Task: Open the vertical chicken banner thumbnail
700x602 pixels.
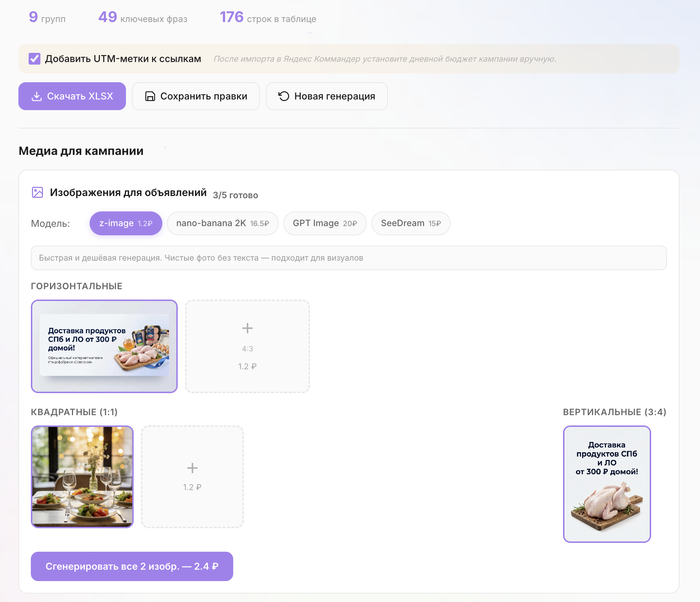Action: 607,484
